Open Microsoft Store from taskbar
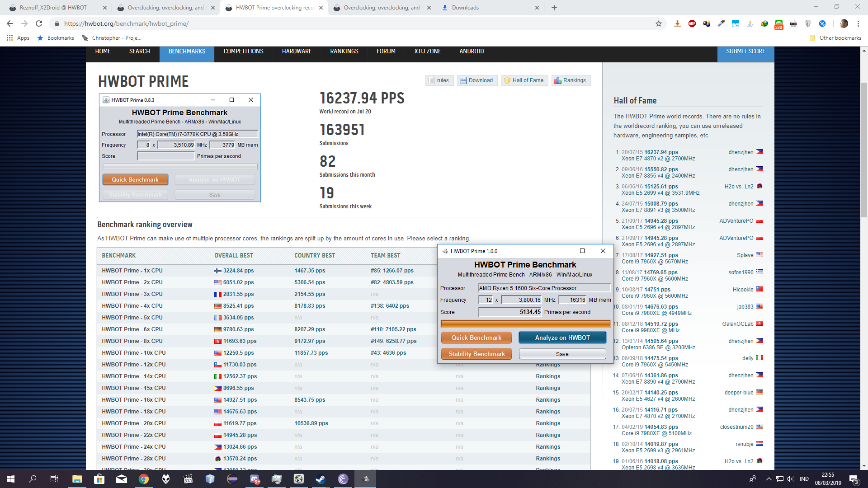868x488 pixels. (x=99, y=479)
